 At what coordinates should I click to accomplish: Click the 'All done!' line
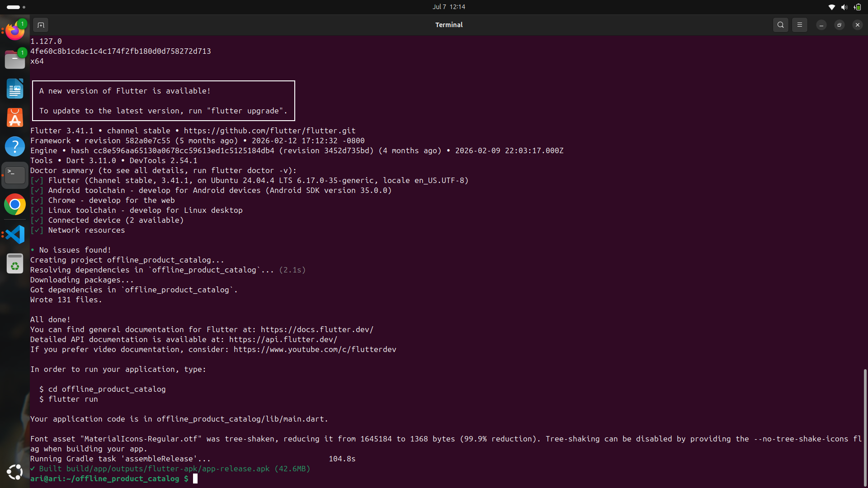point(50,319)
